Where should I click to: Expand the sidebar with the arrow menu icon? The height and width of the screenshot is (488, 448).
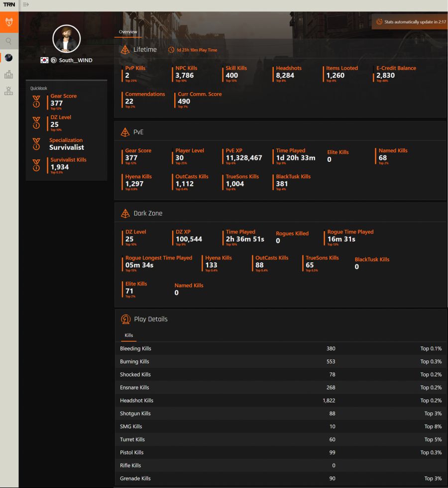[x=26, y=4]
